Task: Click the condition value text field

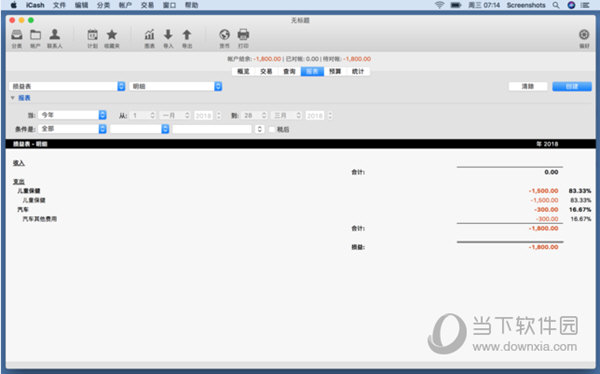Action: (x=212, y=129)
